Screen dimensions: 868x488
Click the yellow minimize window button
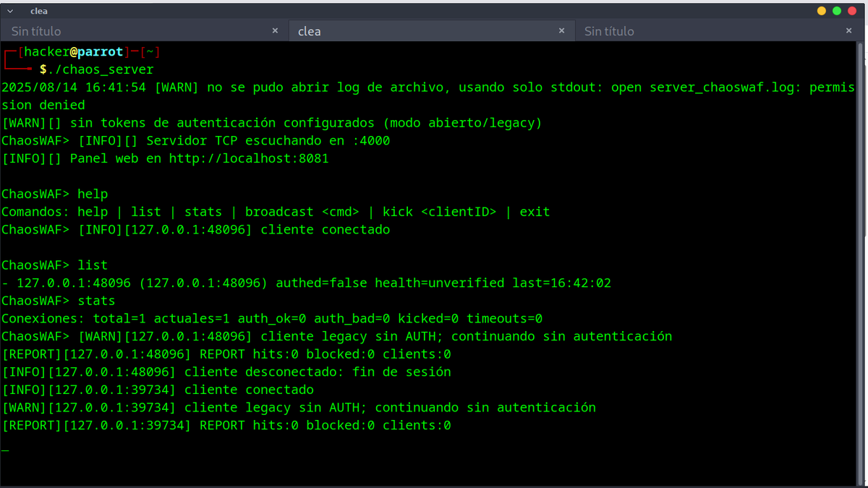pyautogui.click(x=822, y=11)
